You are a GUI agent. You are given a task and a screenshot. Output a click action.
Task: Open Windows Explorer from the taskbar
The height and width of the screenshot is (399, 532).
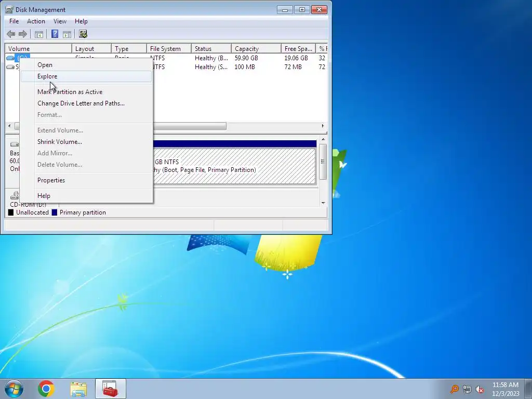78,389
